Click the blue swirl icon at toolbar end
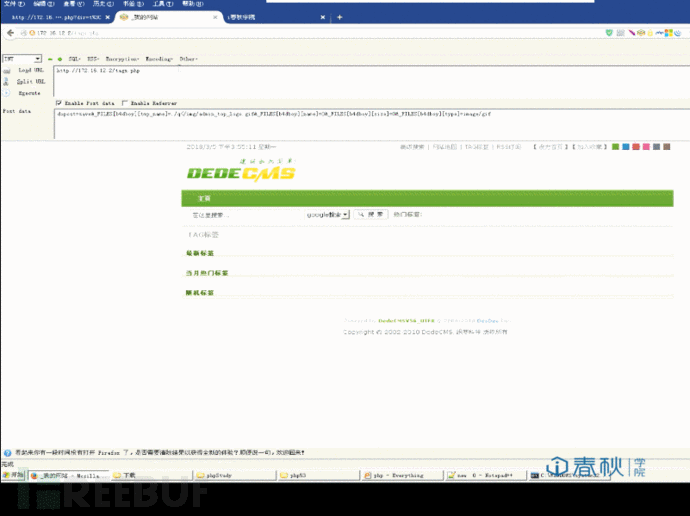This screenshot has width=690, height=516. pyautogui.click(x=678, y=33)
